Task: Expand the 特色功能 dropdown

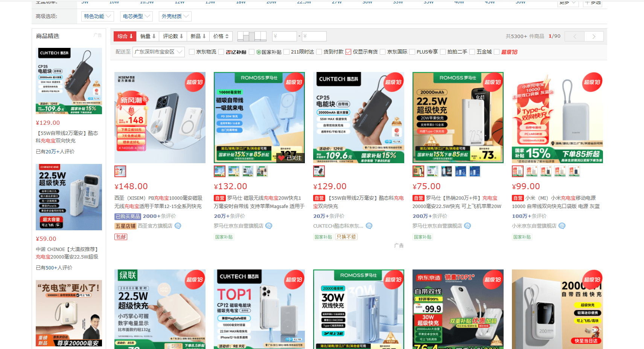Action: [97, 16]
